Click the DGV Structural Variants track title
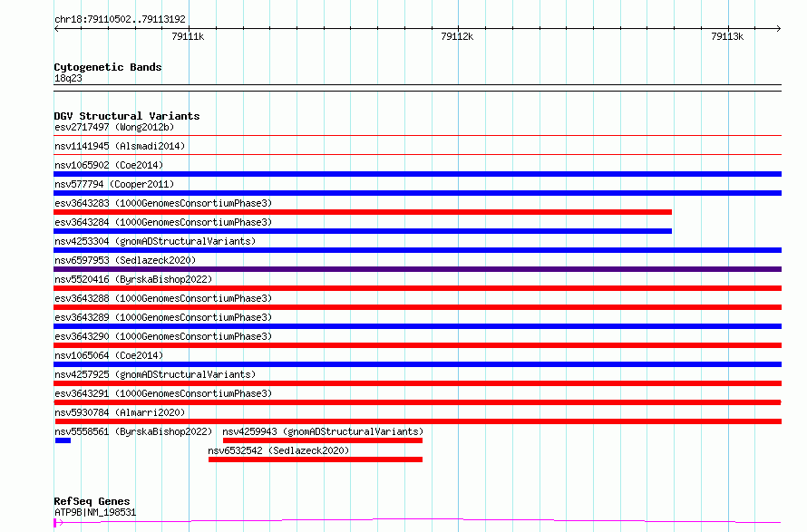Image resolution: width=807 pixels, height=532 pixels. [x=127, y=116]
